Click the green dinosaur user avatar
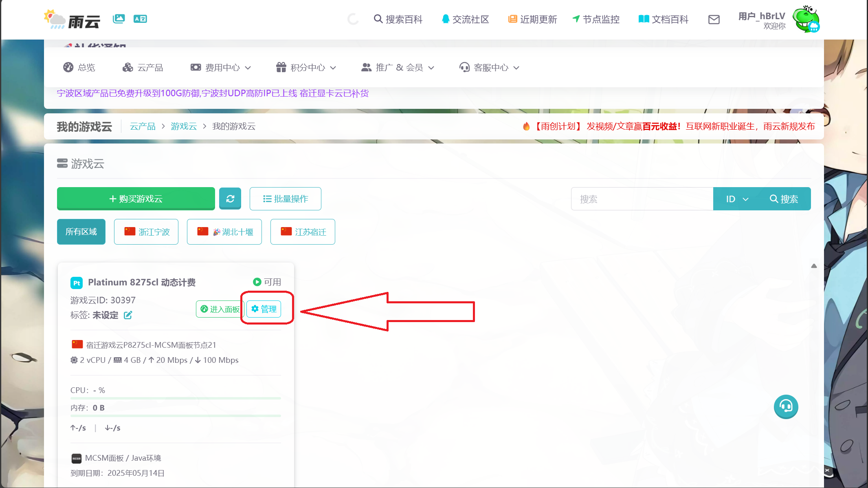 point(806,19)
